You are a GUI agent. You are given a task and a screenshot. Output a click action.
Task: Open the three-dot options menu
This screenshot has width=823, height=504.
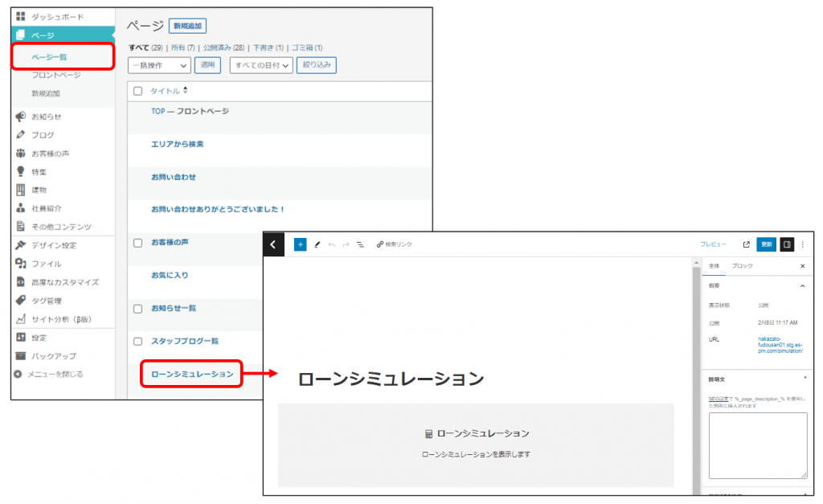pyautogui.click(x=802, y=244)
